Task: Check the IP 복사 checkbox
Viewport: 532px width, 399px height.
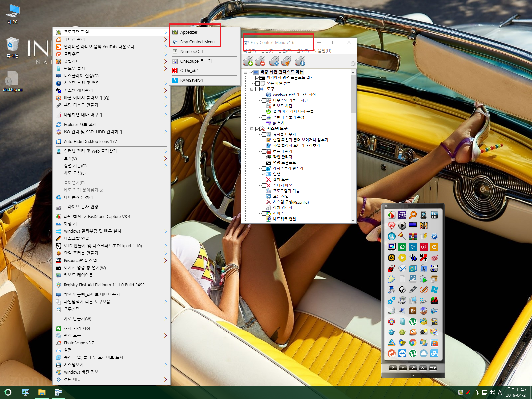Action: pyautogui.click(x=264, y=123)
